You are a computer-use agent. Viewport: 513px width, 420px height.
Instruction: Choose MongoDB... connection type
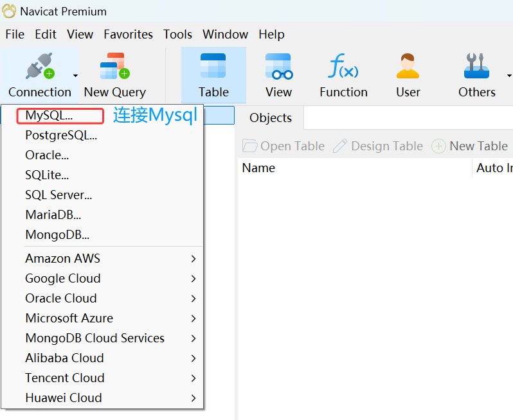pos(102,234)
